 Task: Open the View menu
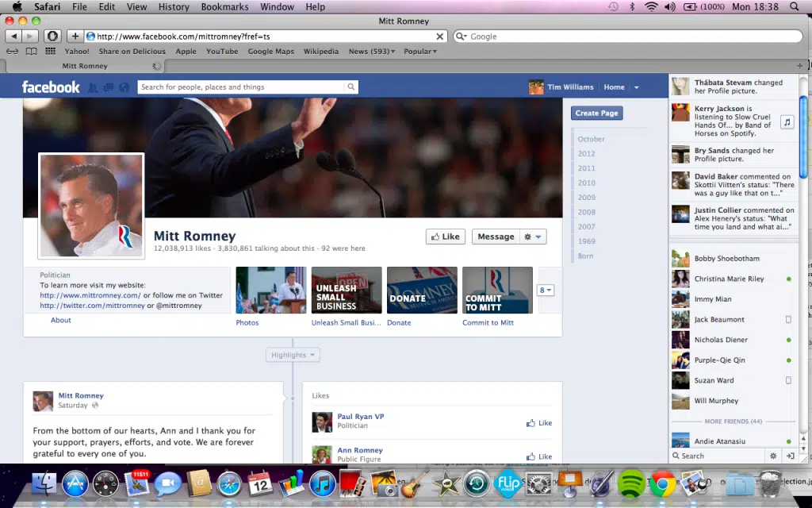(x=136, y=6)
